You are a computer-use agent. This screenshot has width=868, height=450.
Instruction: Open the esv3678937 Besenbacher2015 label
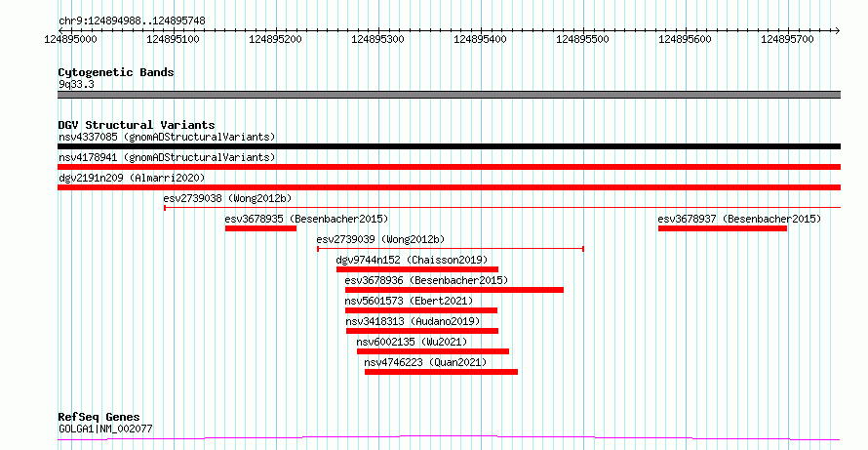pyautogui.click(x=739, y=219)
